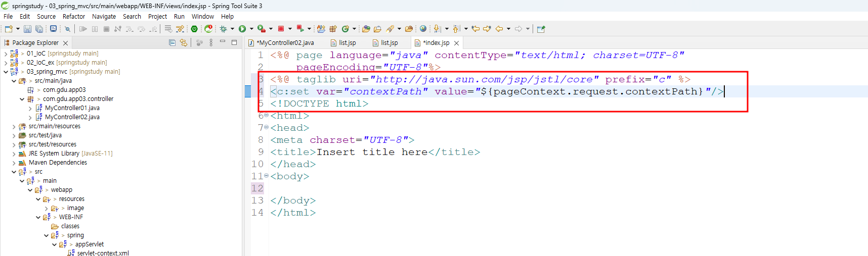Maximize the Package Explorer panel
868x256 pixels.
pyautogui.click(x=234, y=42)
